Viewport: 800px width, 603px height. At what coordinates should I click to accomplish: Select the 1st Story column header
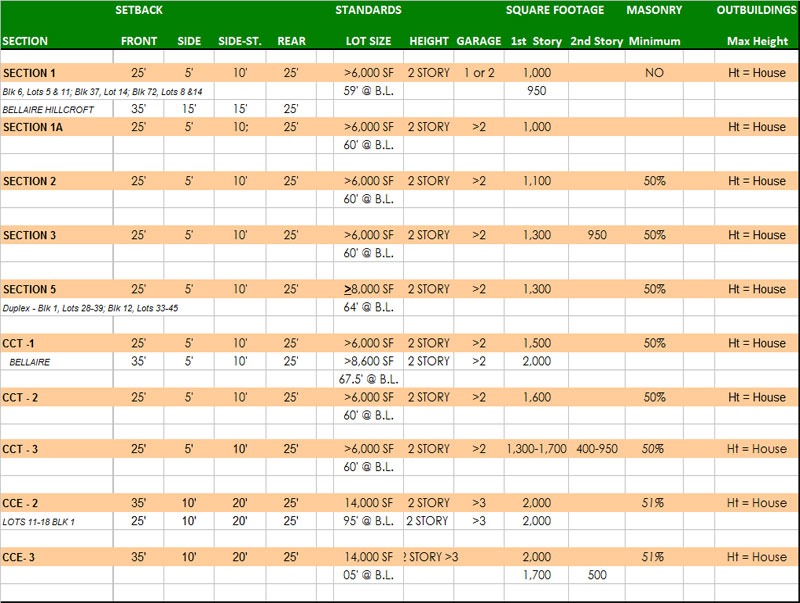536,41
